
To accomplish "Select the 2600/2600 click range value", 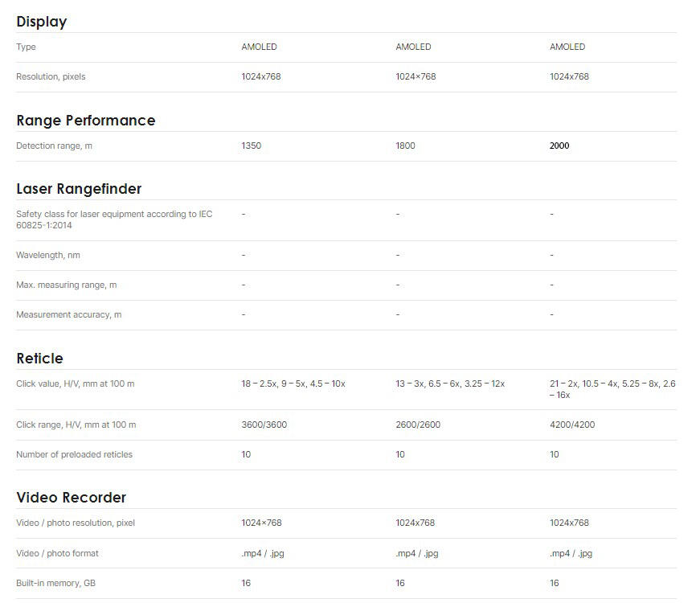I will [x=418, y=425].
